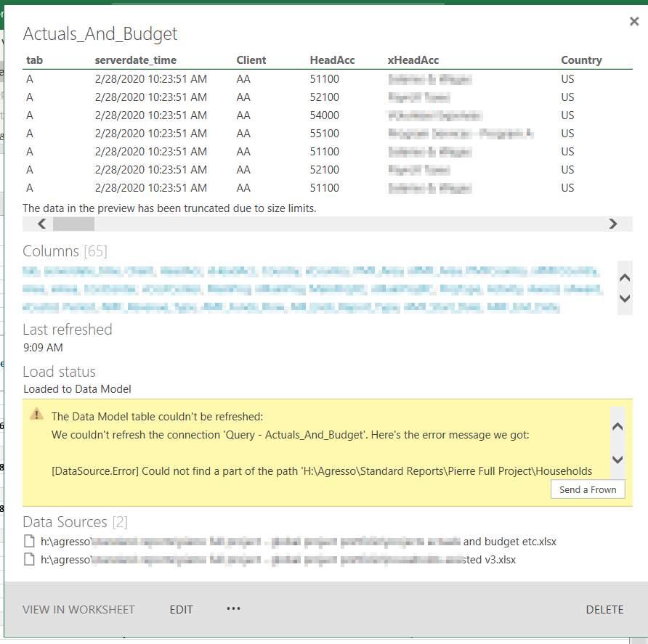Click the 'serverdate_time' column header
The height and width of the screenshot is (644, 648).
tap(136, 60)
